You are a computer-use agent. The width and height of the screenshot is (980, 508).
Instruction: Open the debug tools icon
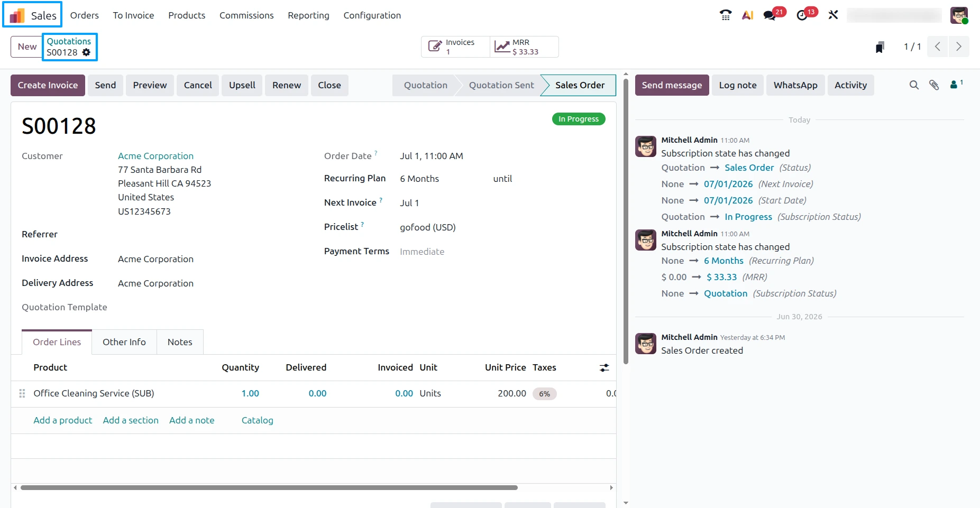pyautogui.click(x=834, y=15)
